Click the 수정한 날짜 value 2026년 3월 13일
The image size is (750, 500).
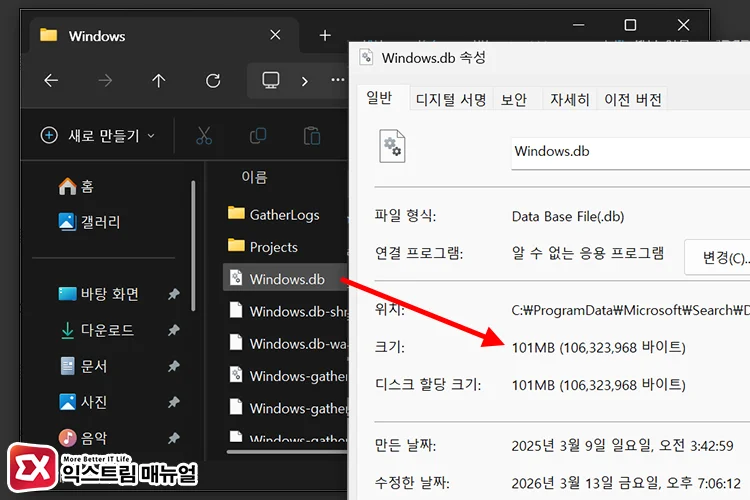click(x=626, y=483)
